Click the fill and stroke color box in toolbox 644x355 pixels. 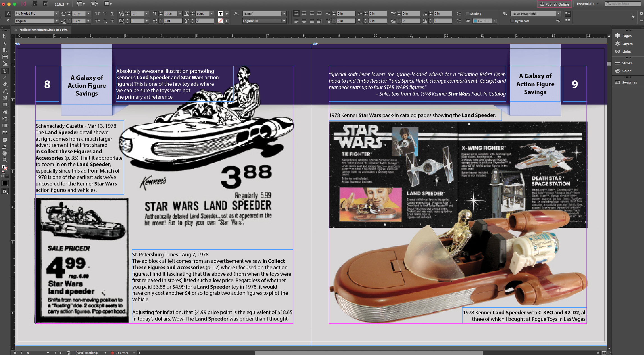click(4, 168)
